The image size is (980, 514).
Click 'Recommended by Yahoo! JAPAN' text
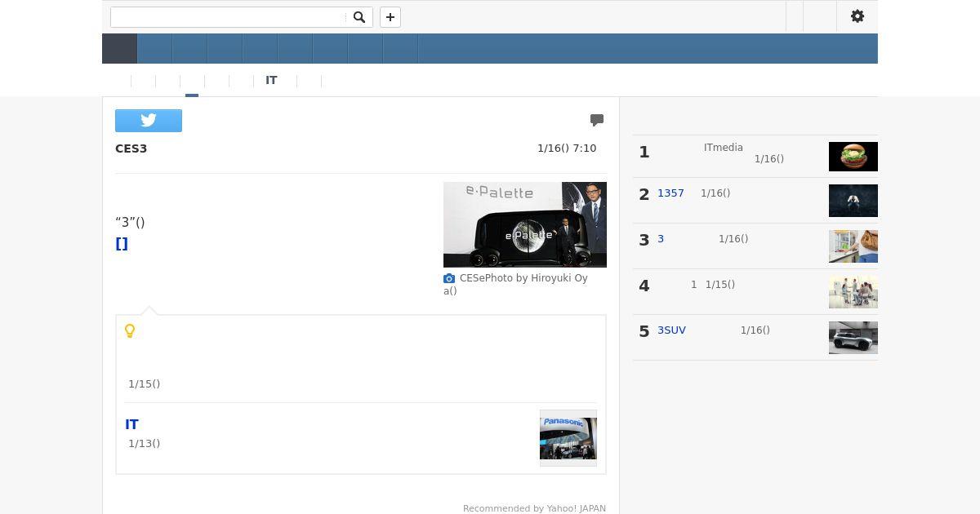534,508
